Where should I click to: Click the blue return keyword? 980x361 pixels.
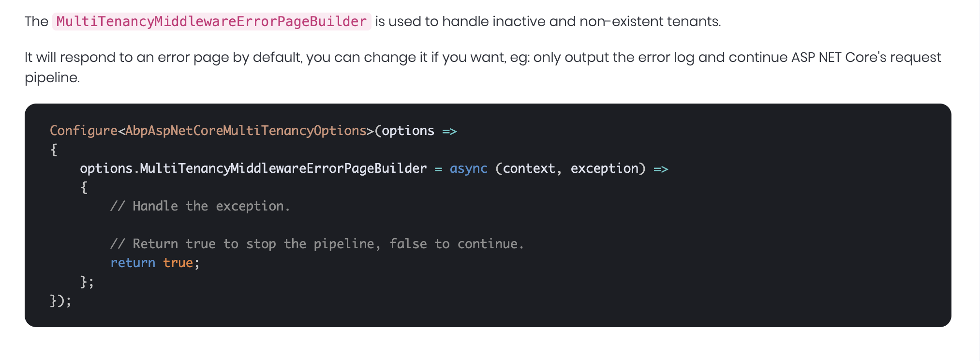click(133, 263)
